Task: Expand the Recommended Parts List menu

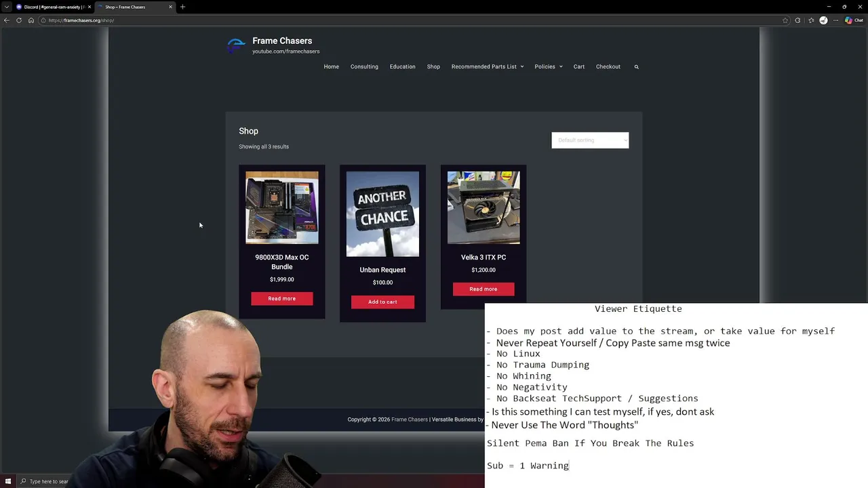Action: [488, 66]
